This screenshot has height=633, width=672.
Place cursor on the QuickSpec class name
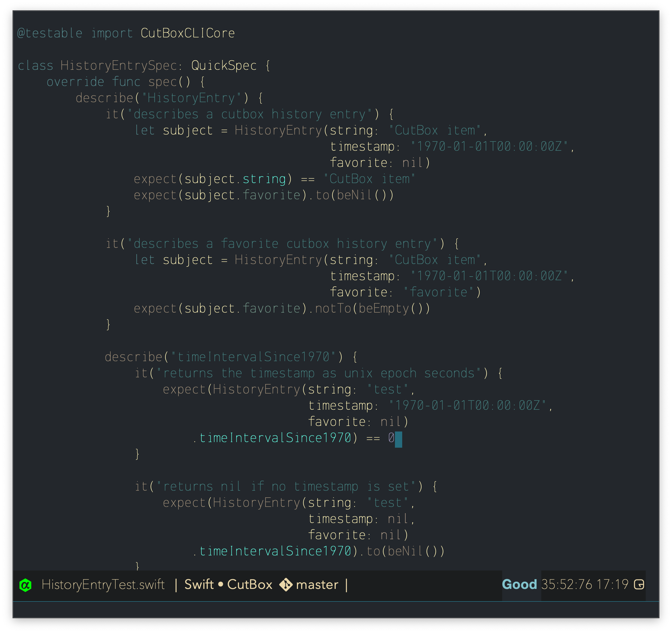[x=224, y=66]
